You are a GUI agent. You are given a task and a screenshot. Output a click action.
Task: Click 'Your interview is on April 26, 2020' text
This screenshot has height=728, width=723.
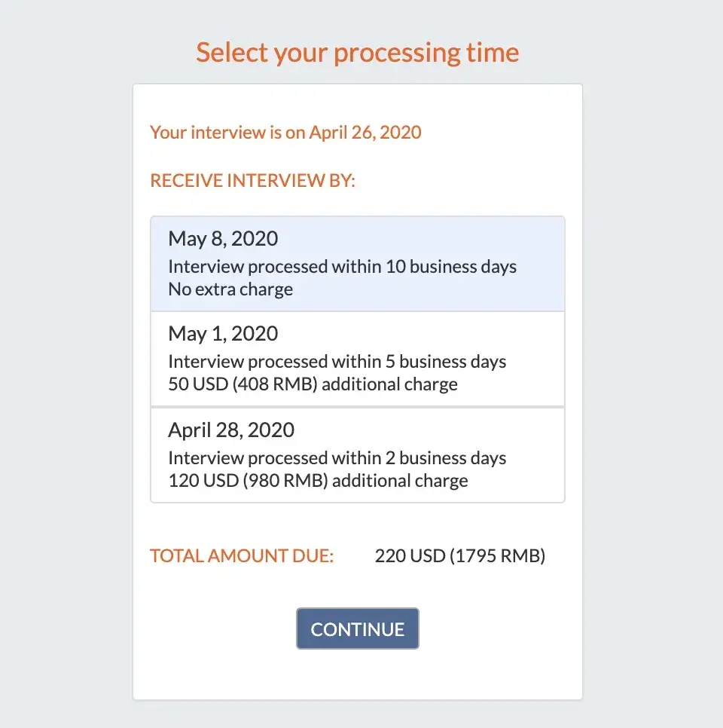[x=285, y=133]
